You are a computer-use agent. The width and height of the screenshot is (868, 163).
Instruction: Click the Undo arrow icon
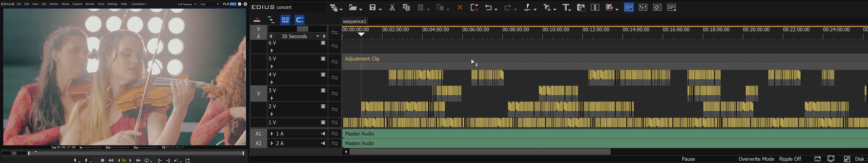[488, 7]
